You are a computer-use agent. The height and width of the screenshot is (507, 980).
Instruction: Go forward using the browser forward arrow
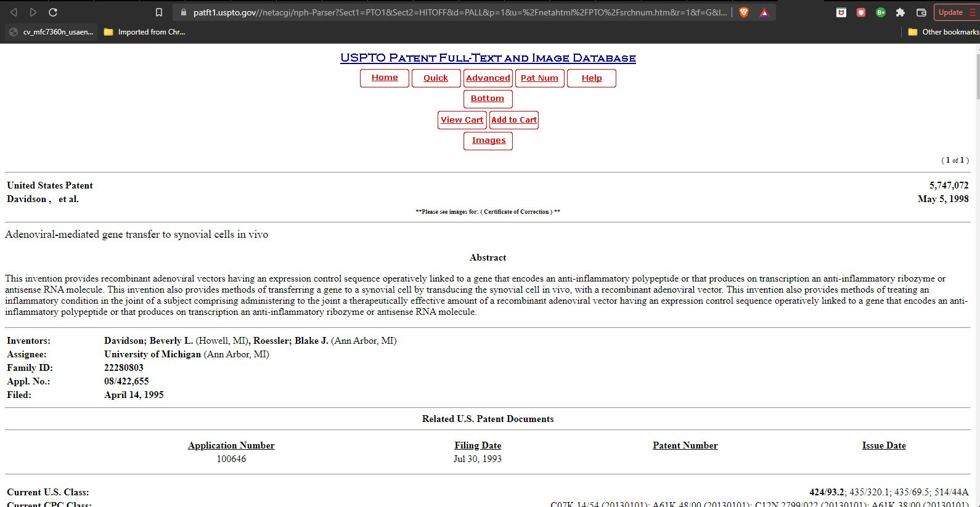tap(33, 12)
